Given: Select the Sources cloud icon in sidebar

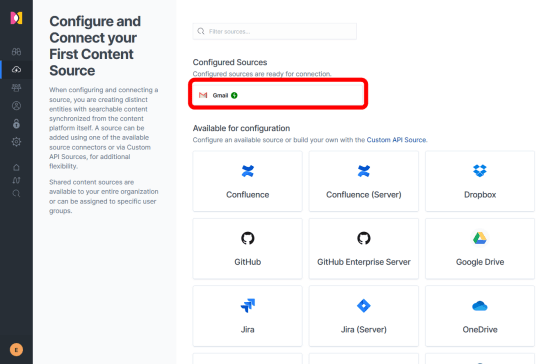Looking at the screenshot, I should tap(16, 70).
